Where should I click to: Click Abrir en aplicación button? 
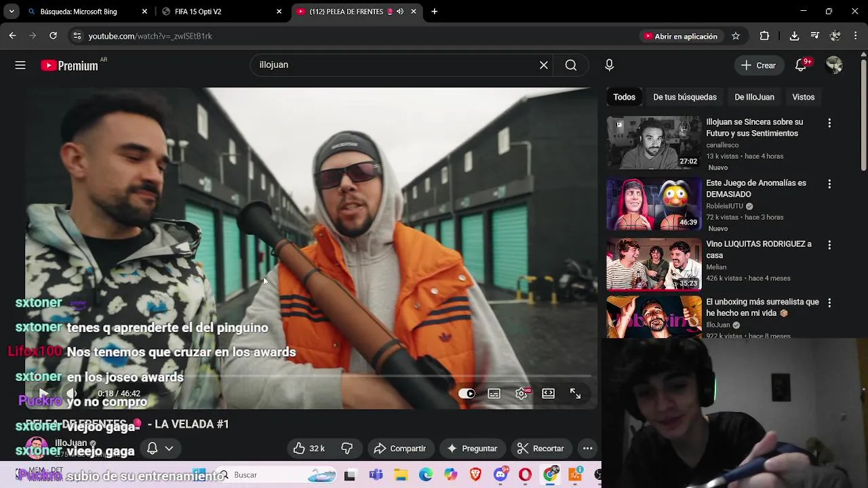point(680,36)
